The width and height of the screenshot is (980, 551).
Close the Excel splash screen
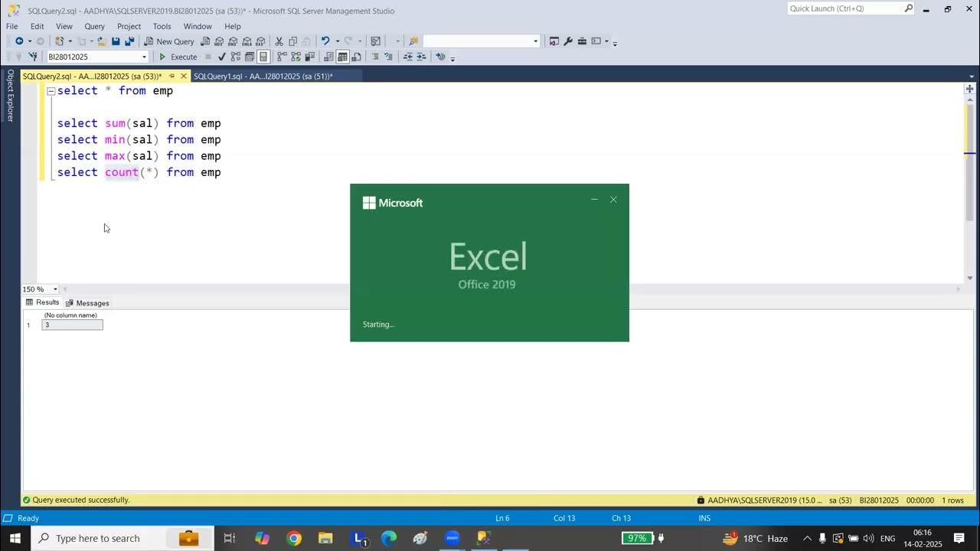(x=613, y=200)
